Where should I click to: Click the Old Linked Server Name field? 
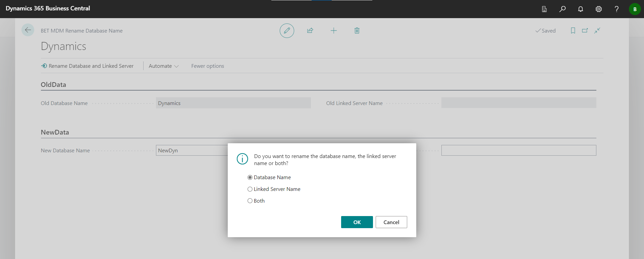(519, 103)
